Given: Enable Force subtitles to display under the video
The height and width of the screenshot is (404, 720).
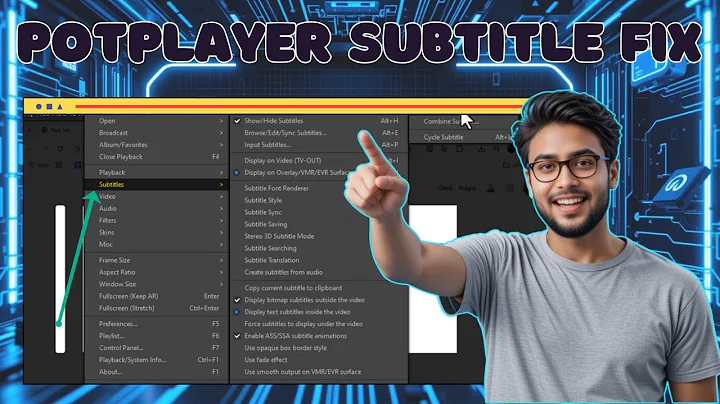Looking at the screenshot, I should click(x=303, y=324).
